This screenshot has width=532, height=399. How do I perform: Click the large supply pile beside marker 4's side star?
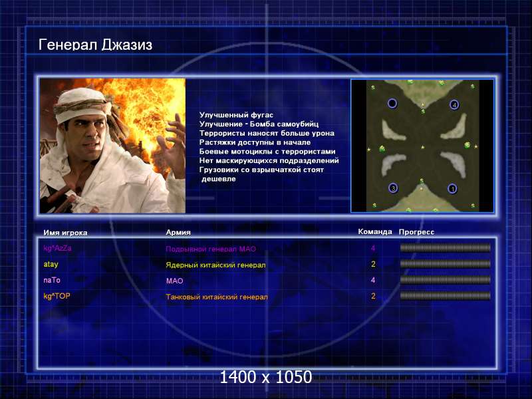[467, 145]
